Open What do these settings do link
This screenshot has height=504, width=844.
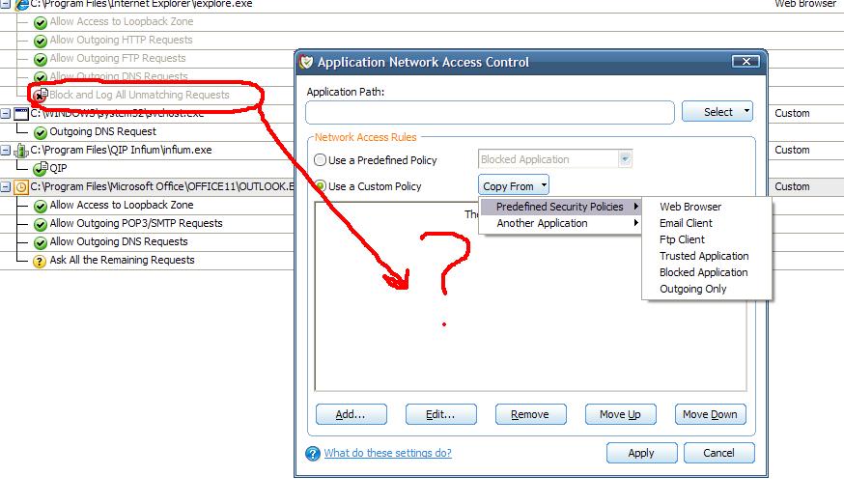[x=387, y=454]
